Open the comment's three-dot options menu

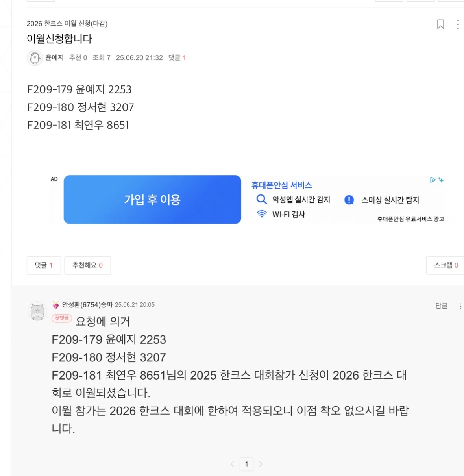click(x=460, y=306)
